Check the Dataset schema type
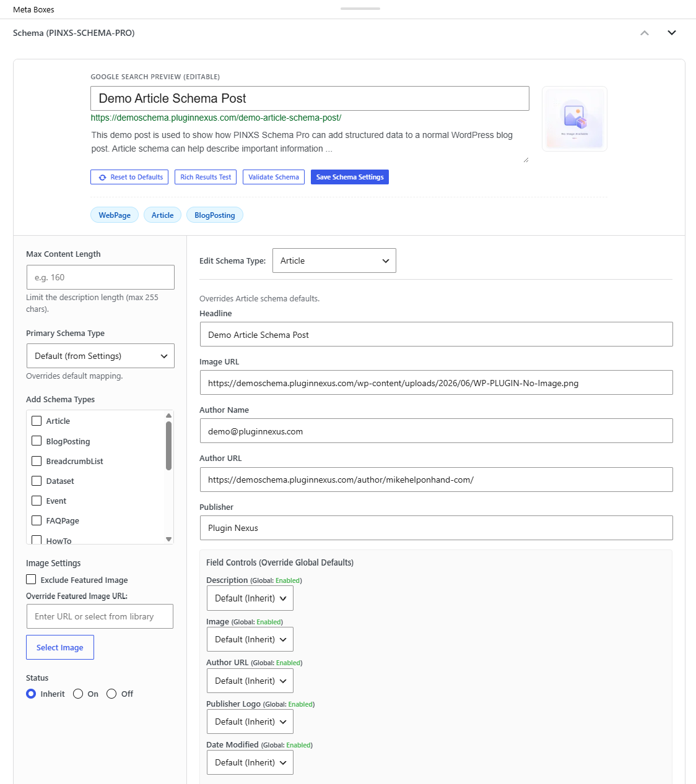Image resolution: width=696 pixels, height=784 pixels. point(37,481)
